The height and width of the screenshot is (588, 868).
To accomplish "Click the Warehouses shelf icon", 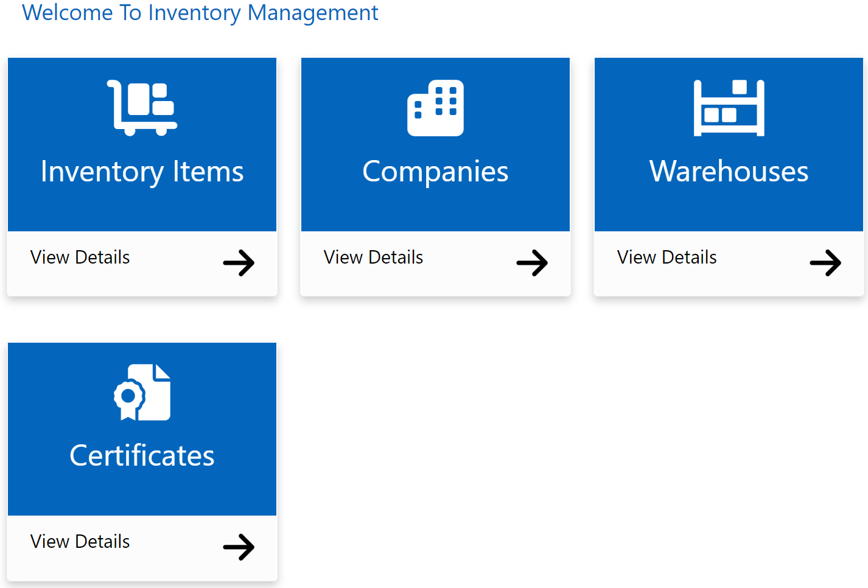I will pyautogui.click(x=728, y=107).
